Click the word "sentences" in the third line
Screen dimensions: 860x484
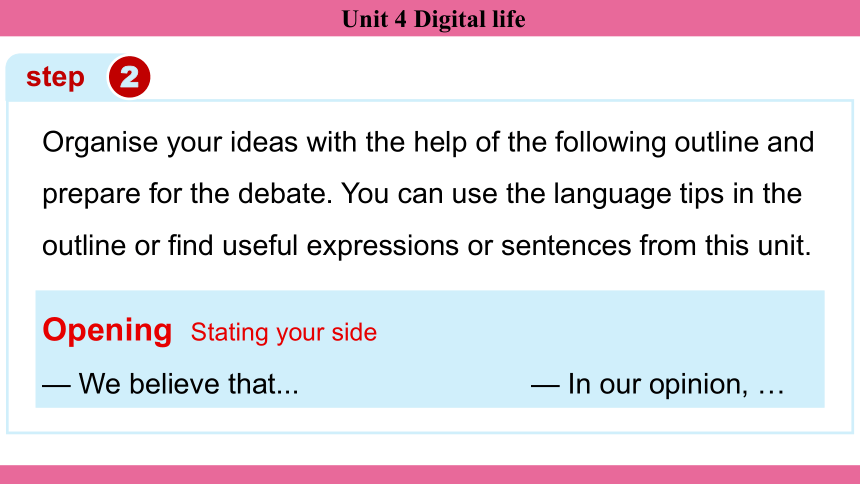(x=566, y=246)
